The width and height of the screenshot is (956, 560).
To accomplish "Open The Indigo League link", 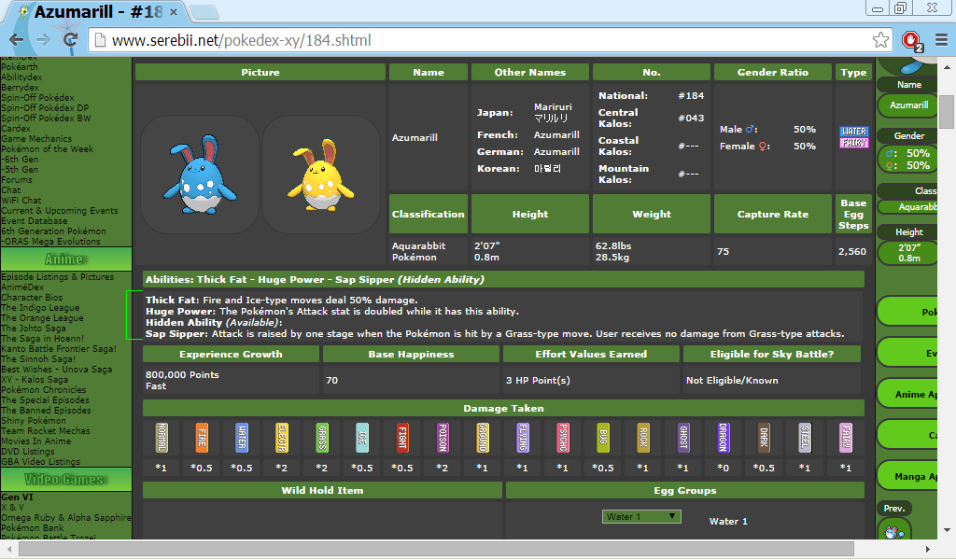I will (x=41, y=308).
